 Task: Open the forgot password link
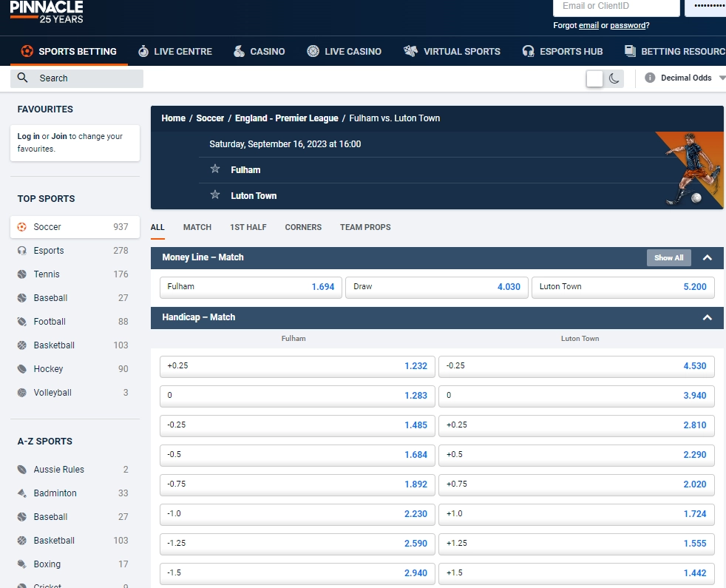[x=628, y=24]
